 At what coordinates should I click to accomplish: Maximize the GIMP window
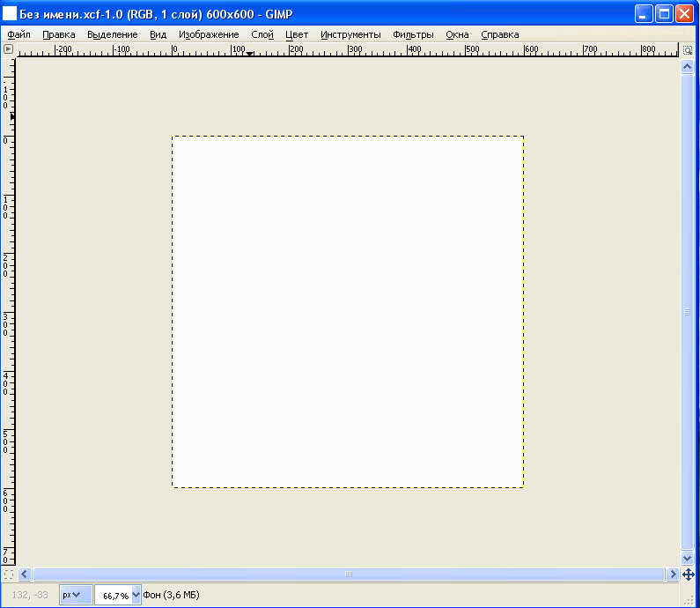point(664,14)
